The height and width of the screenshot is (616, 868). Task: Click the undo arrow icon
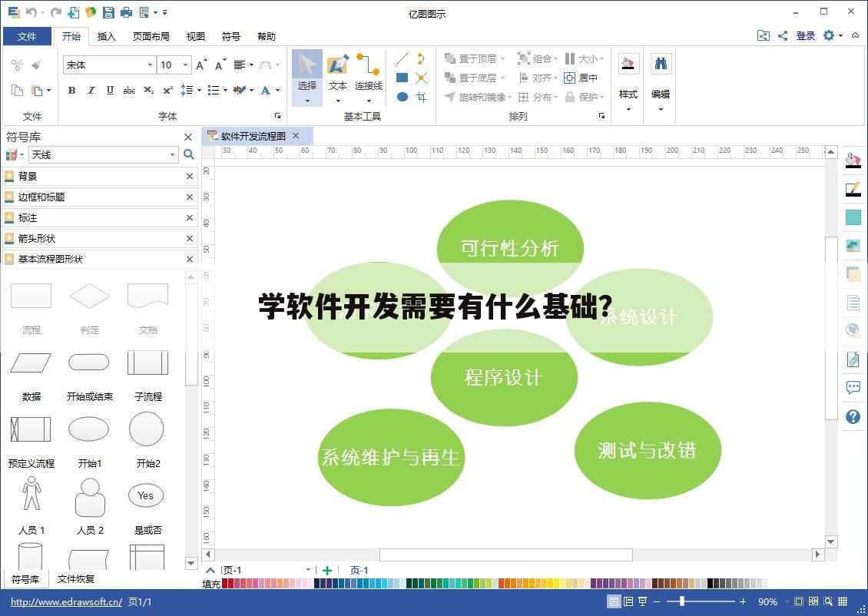click(x=31, y=12)
